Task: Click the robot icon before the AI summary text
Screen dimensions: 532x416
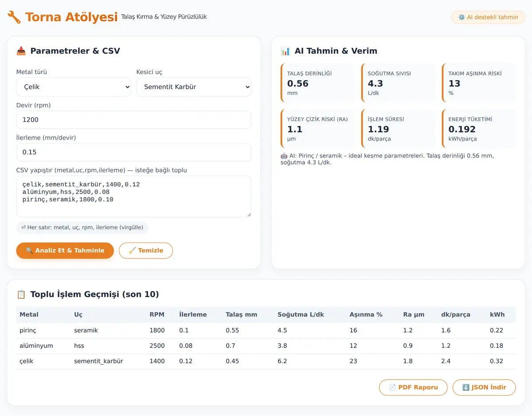Action: 284,156
